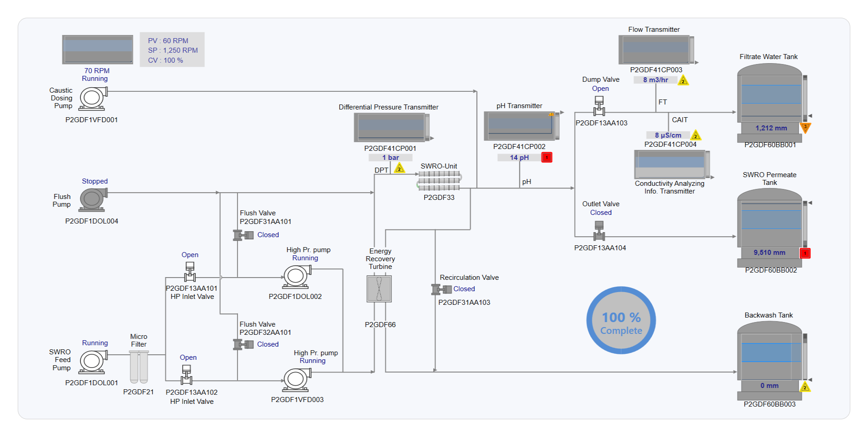Screen dimensions: 868x437
Task: Click the 8 m3/hr flow value
Action: (x=655, y=80)
